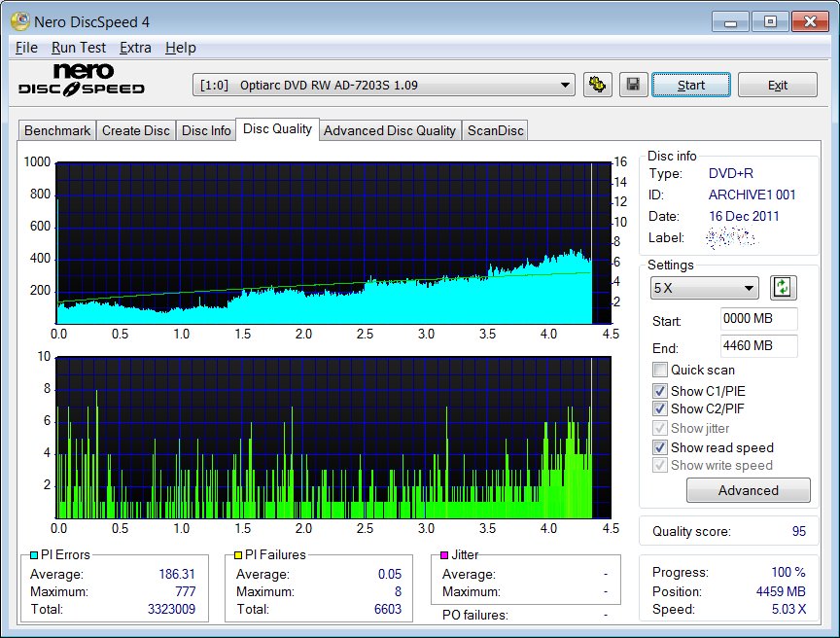Viewport: 840px width, 638px height.
Task: Minimize the Nero DiscSpeed window
Action: click(x=731, y=21)
